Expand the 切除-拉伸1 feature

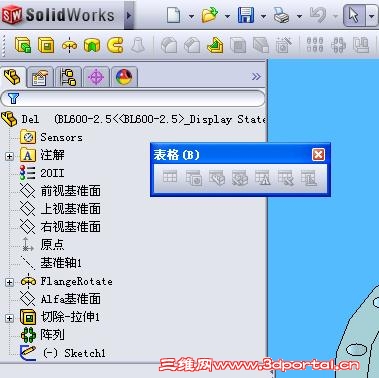coord(9,318)
